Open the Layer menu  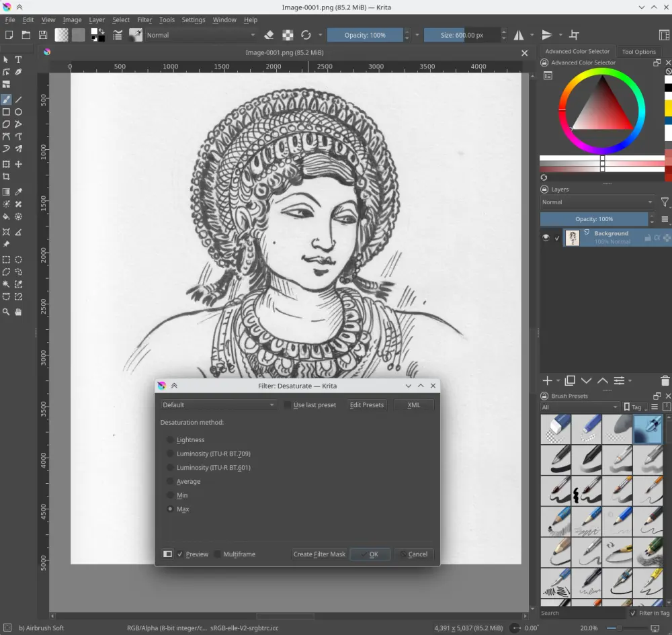(96, 19)
